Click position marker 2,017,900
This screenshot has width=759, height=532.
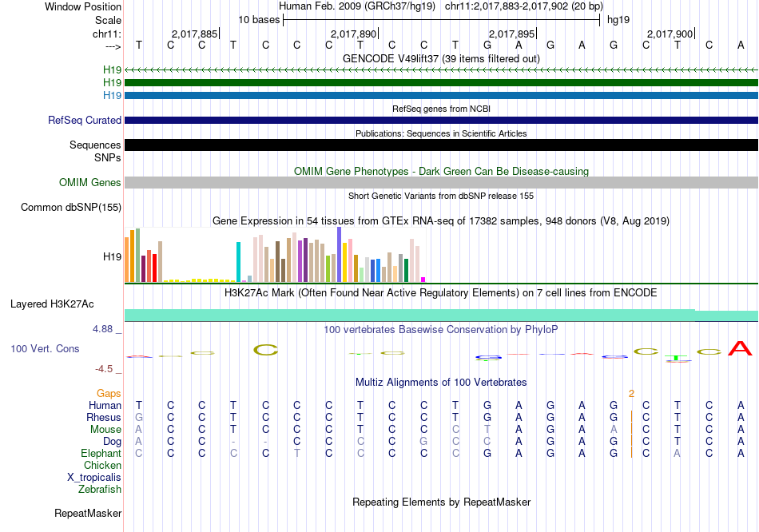point(670,34)
